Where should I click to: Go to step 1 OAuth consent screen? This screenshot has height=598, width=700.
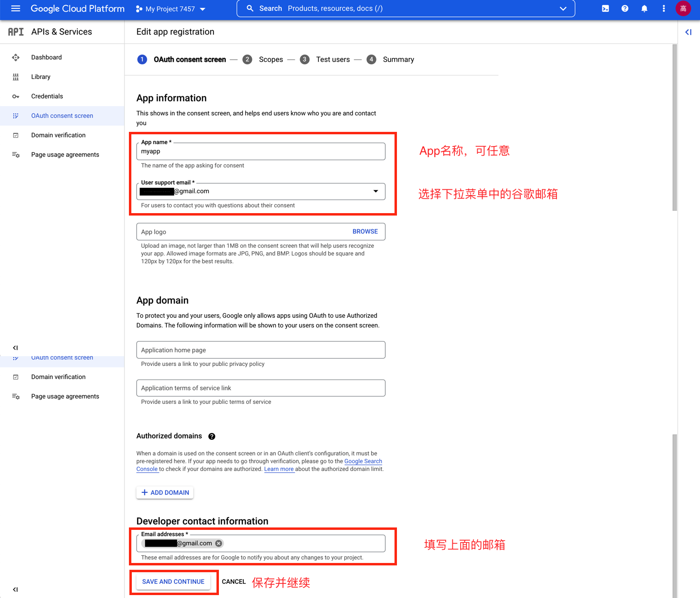(x=182, y=59)
